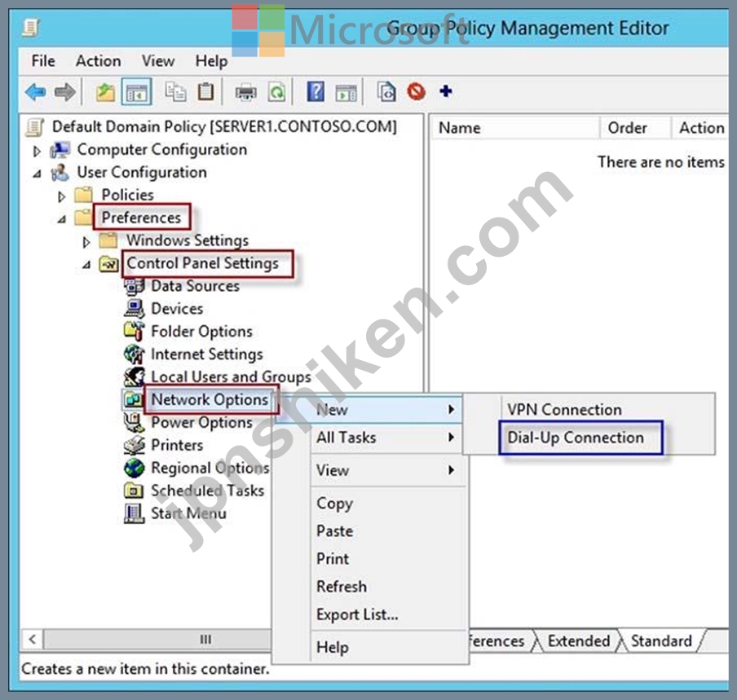Open the Action menu
Image resolution: width=737 pixels, height=700 pixels.
(98, 60)
